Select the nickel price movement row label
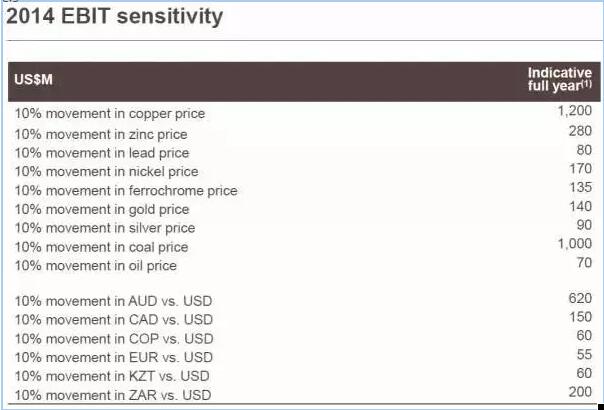 point(106,172)
